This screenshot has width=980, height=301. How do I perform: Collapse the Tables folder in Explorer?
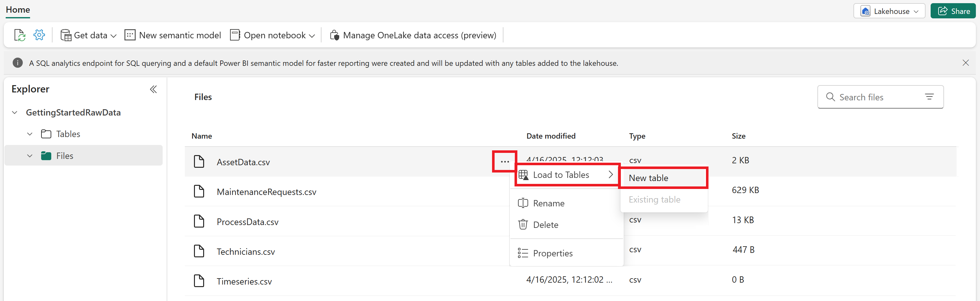(30, 134)
